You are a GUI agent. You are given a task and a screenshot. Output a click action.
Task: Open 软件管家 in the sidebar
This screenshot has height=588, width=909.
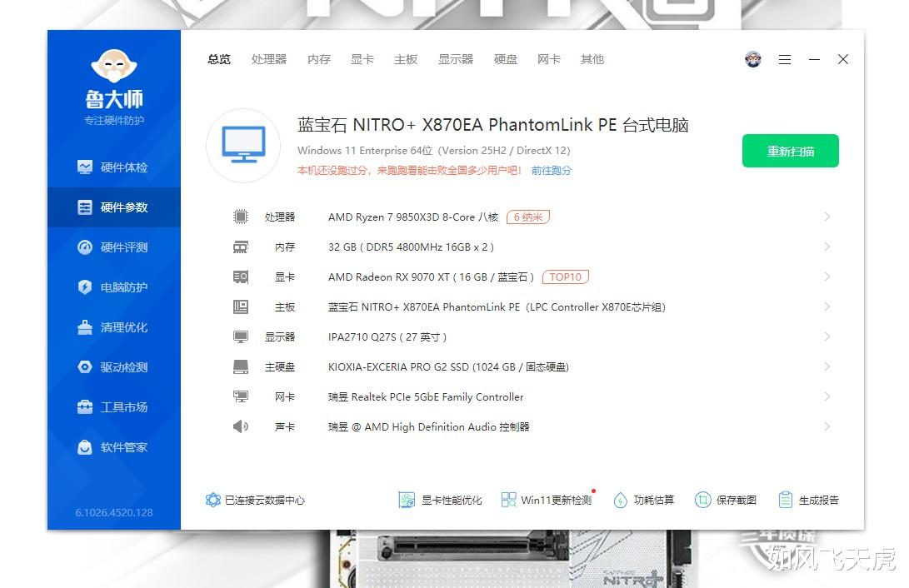[x=113, y=447]
